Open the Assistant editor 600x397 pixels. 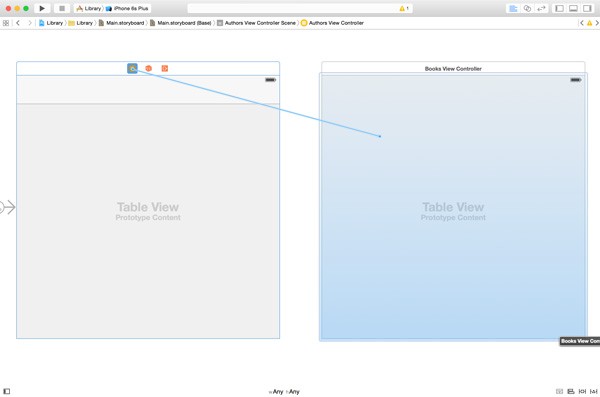pos(527,8)
